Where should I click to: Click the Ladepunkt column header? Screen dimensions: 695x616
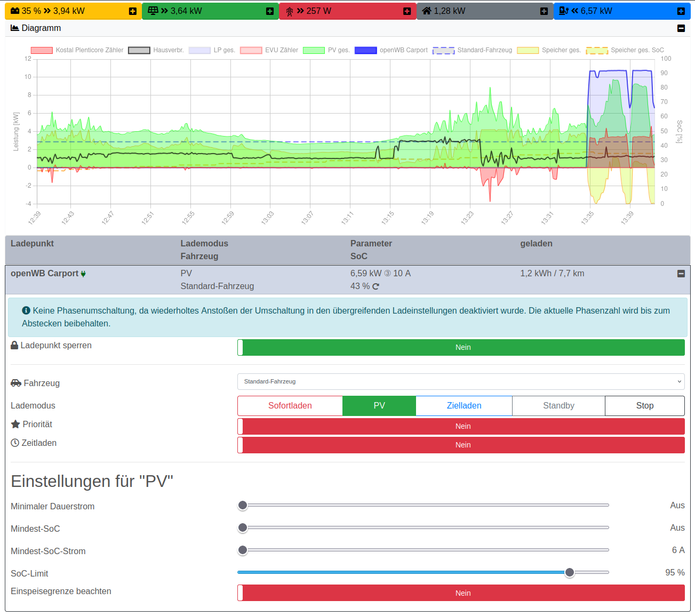click(x=32, y=243)
